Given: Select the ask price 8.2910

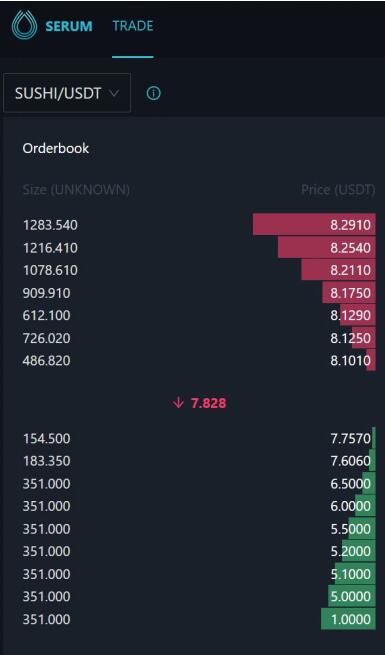Looking at the screenshot, I should pos(350,225).
